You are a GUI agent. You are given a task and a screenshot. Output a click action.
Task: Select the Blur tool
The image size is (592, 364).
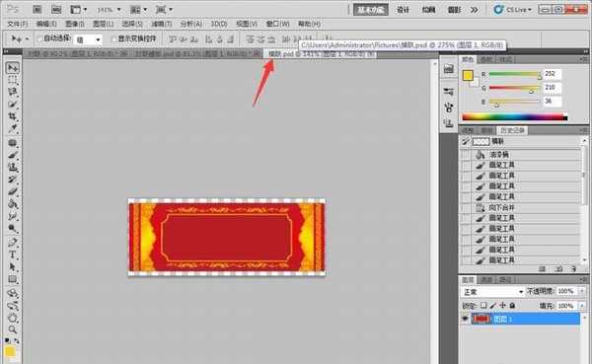click(x=13, y=216)
